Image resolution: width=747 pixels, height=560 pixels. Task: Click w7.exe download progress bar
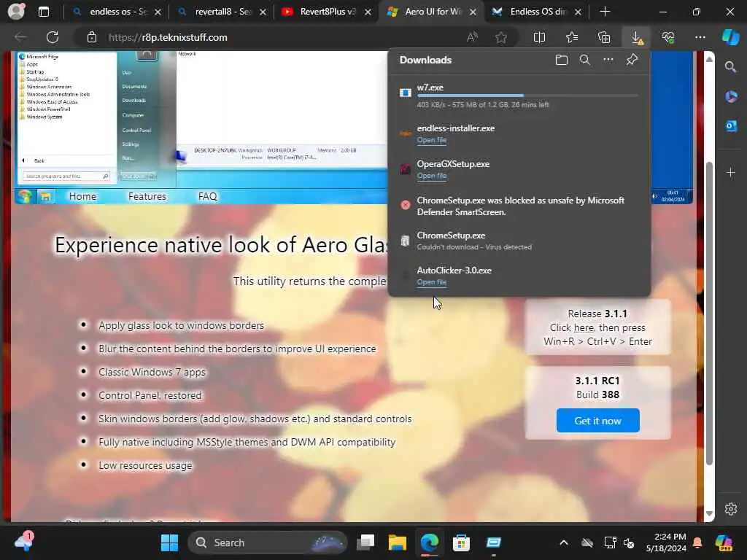[527, 96]
